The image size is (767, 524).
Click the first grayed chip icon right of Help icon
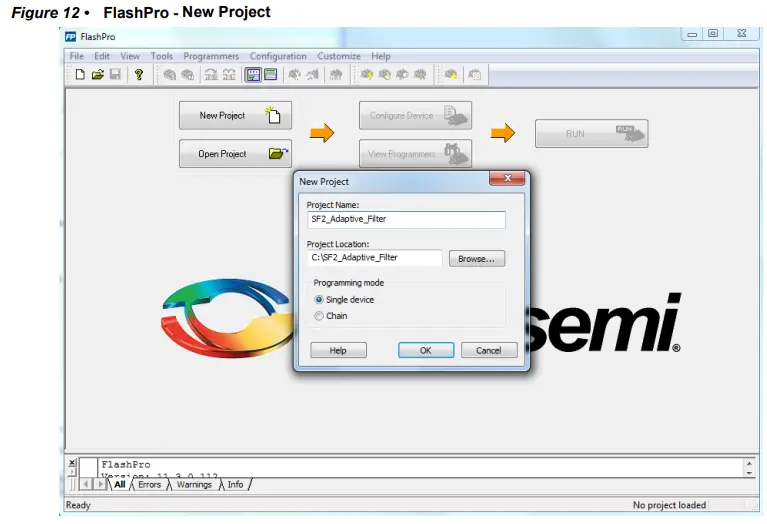[x=170, y=75]
